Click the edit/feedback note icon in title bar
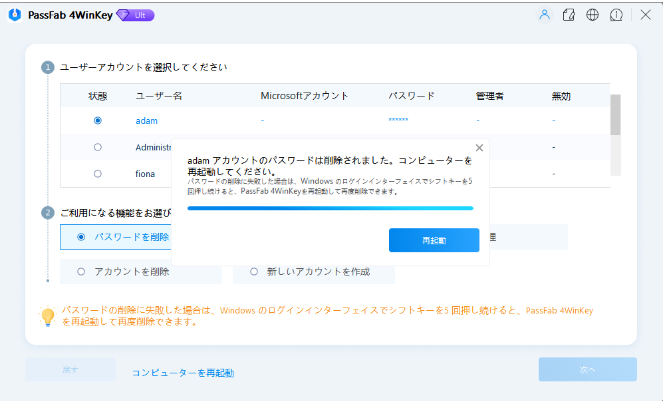The height and width of the screenshot is (401, 666). pyautogui.click(x=568, y=15)
